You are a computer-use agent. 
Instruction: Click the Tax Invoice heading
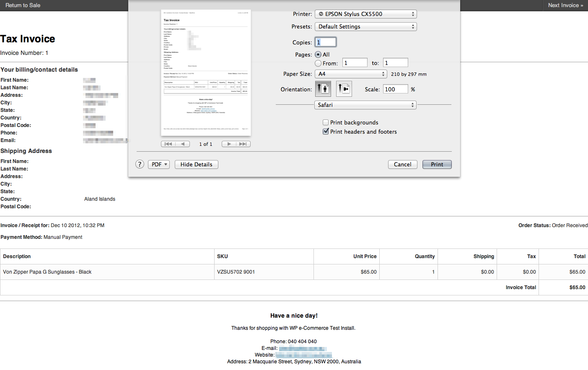[28, 39]
